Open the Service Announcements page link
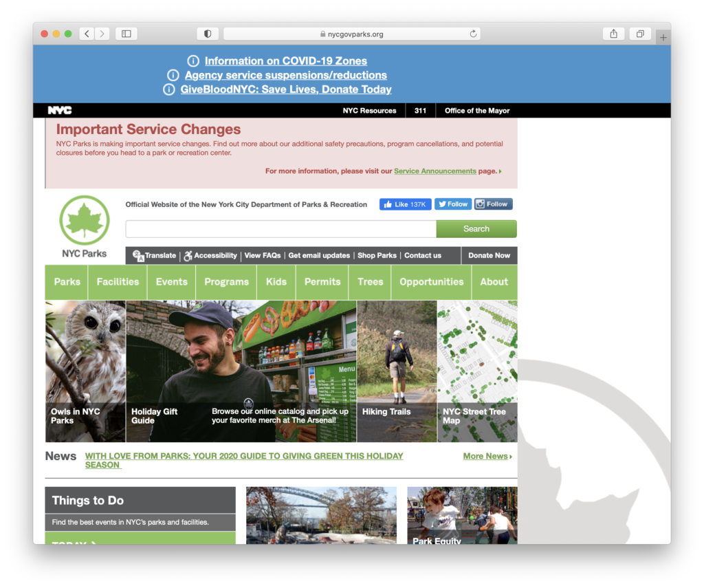This screenshot has height=588, width=704. coord(435,171)
